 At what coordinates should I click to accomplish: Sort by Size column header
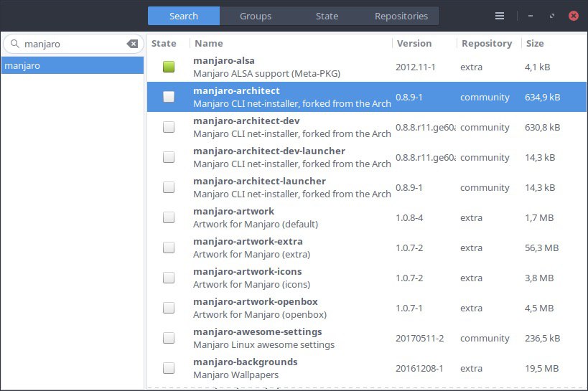554,44
